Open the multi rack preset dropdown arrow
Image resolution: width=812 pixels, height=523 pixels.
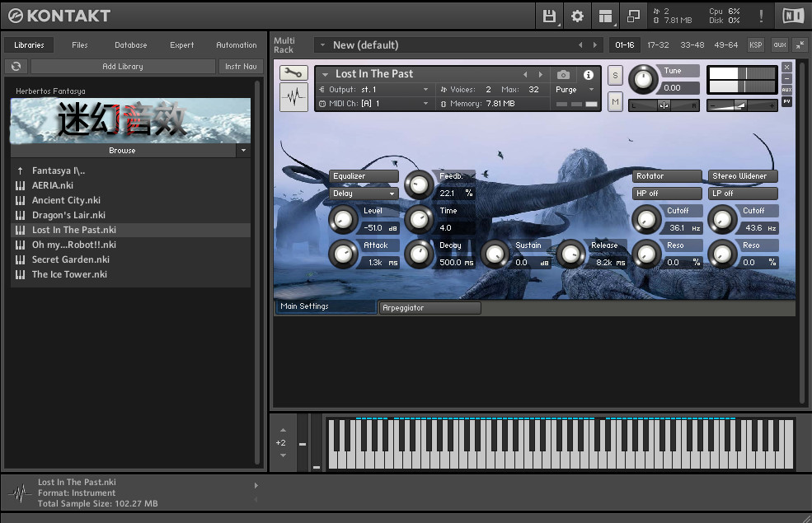[x=322, y=45]
